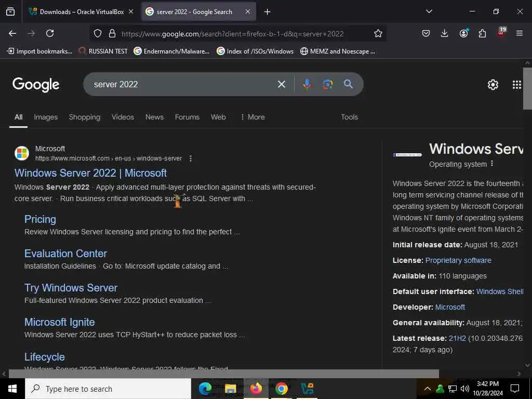Switch to the News results tab

154,117
